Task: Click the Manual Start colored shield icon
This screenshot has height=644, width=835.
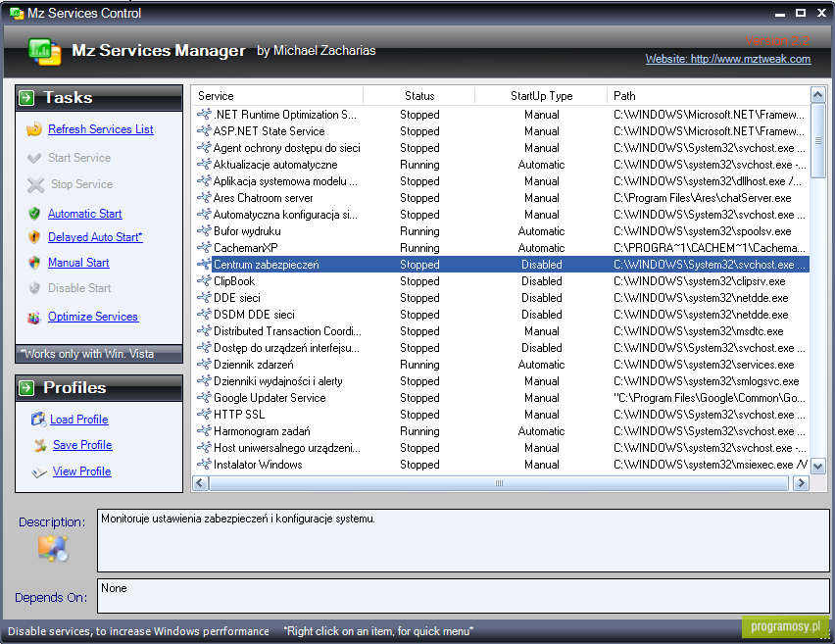Action: pos(34,263)
